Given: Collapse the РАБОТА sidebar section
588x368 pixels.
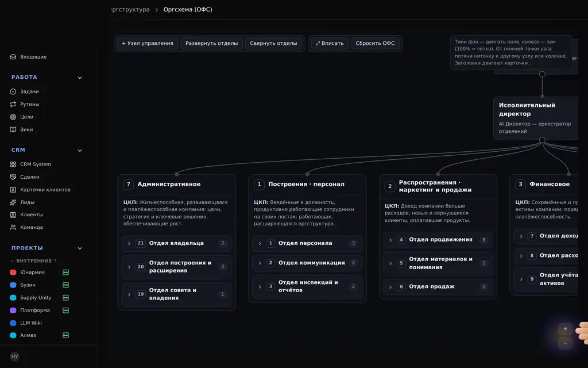Looking at the screenshot, I should 79,78.
